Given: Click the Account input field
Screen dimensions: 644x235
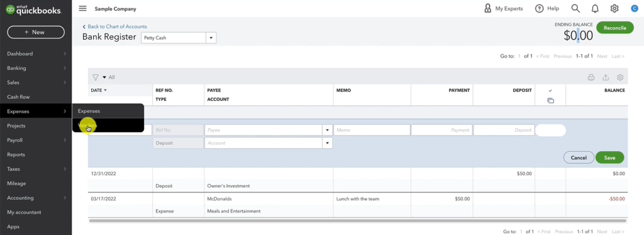Looking at the screenshot, I should (x=264, y=143).
